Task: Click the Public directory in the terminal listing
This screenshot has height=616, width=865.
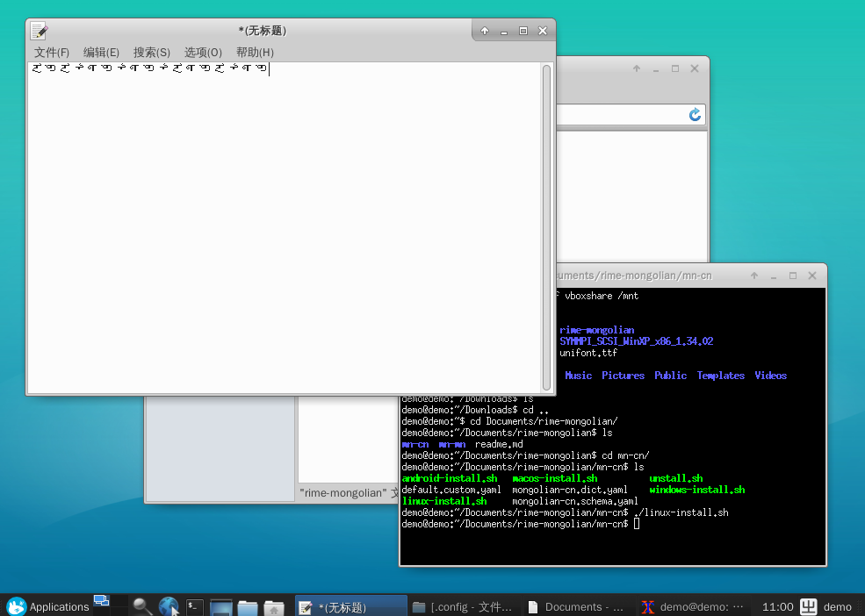Action: (670, 376)
